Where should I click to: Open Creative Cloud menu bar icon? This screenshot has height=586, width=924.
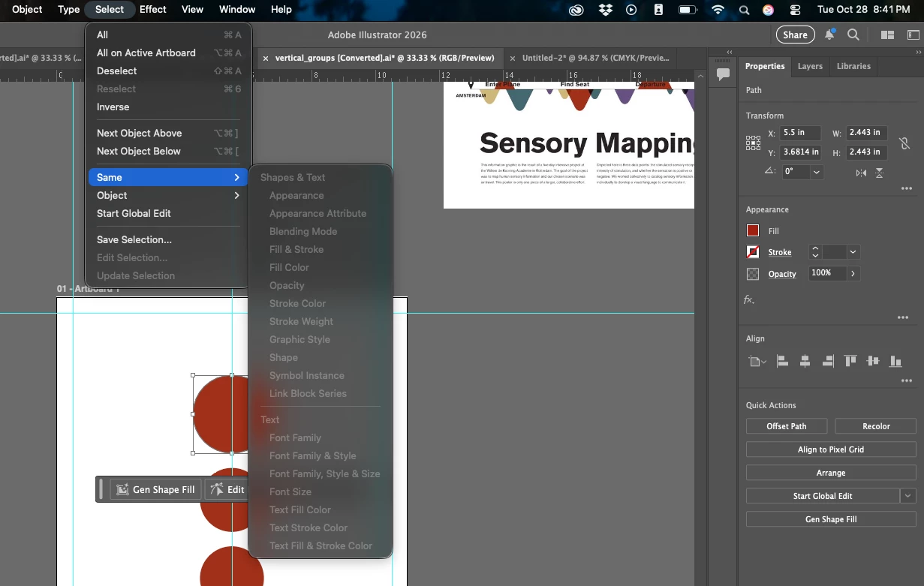(x=576, y=10)
